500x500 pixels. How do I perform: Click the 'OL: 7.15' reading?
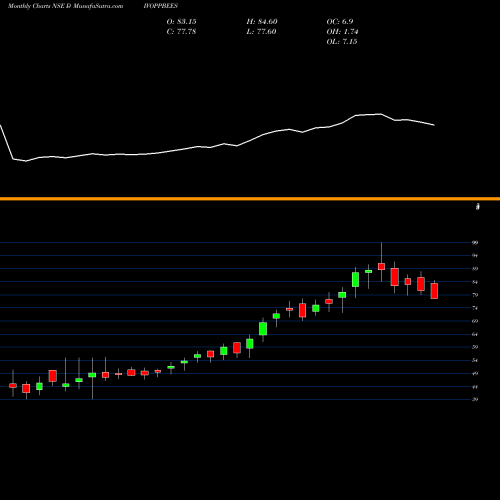(342, 42)
